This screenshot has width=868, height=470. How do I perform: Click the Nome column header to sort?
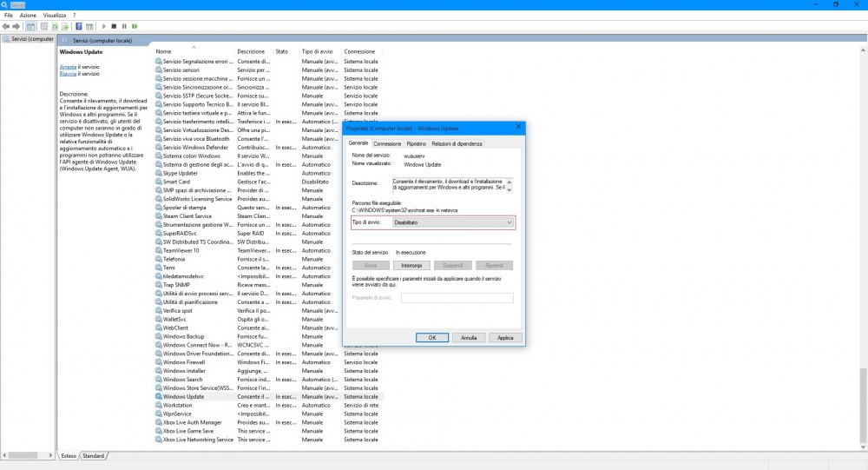[164, 51]
